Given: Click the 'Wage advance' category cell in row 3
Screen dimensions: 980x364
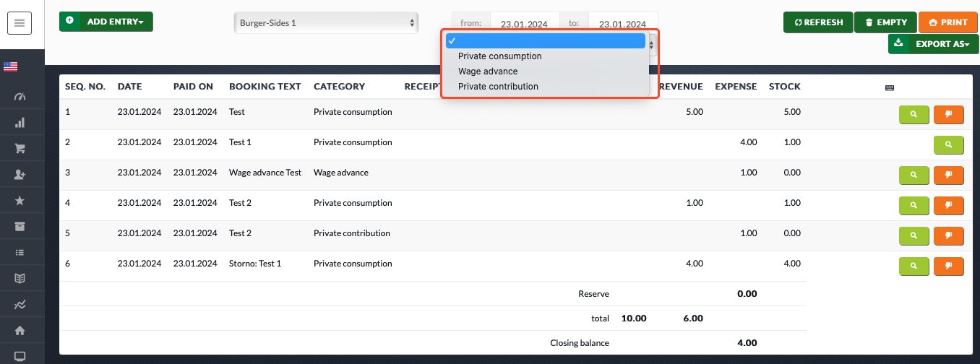Looking at the screenshot, I should tap(341, 173).
